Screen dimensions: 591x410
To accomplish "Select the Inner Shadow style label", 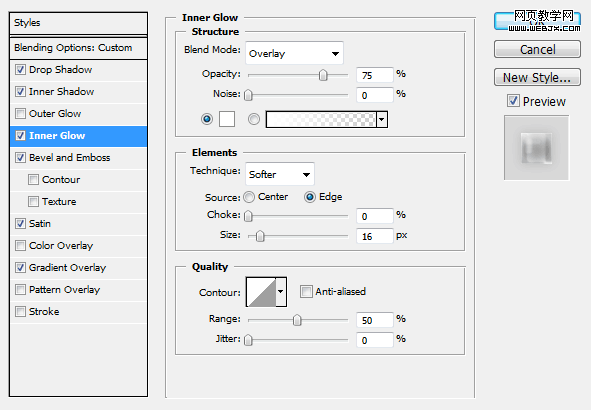I will [61, 92].
